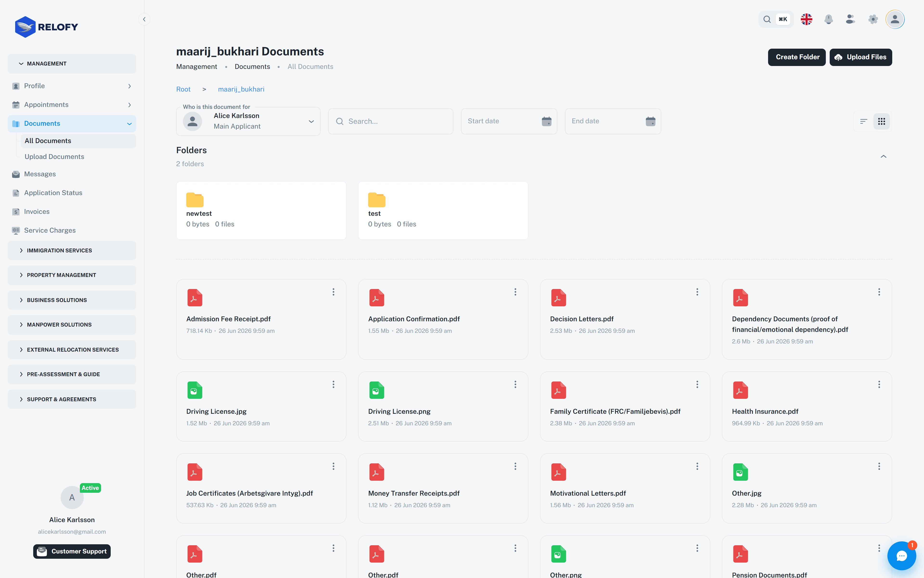
Task: Open the test folder
Action: pos(443,211)
